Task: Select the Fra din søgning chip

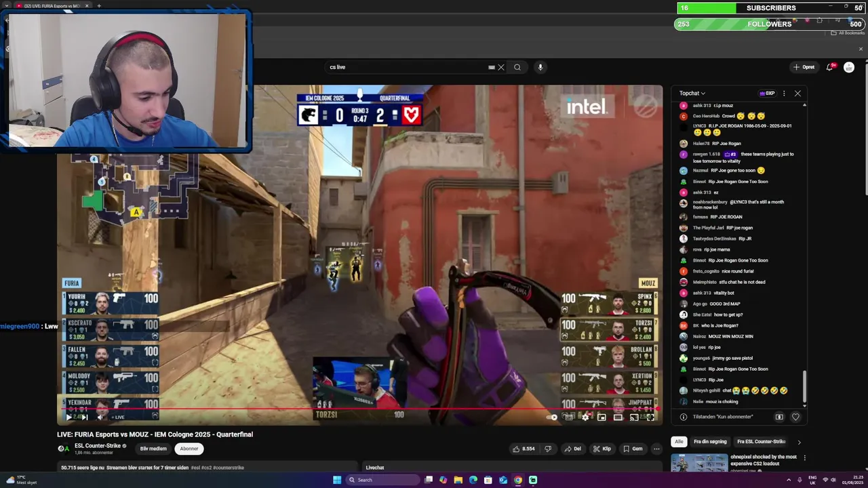Action: (x=710, y=441)
